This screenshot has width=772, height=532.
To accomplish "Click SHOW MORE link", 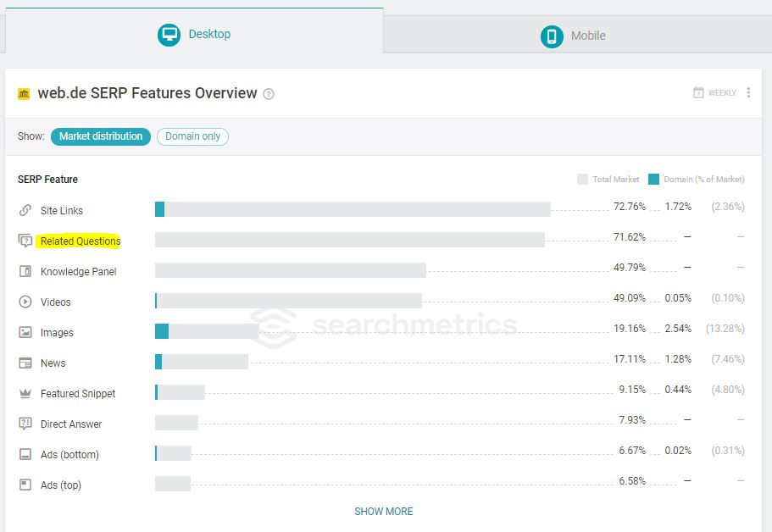I will [384, 512].
